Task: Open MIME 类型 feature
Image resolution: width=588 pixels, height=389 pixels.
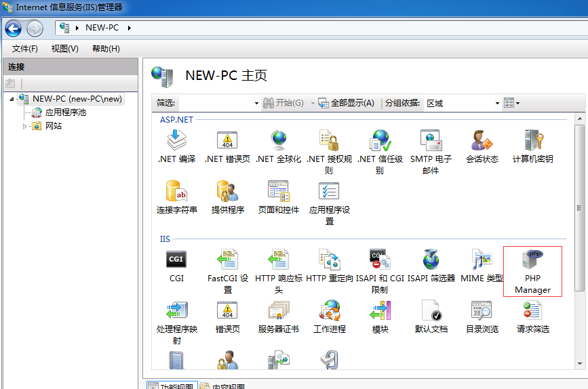Action: (x=482, y=266)
